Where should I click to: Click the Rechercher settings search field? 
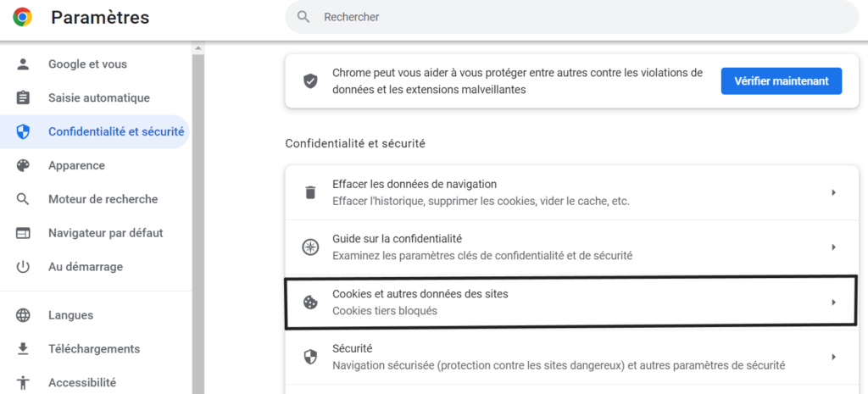coord(572,17)
